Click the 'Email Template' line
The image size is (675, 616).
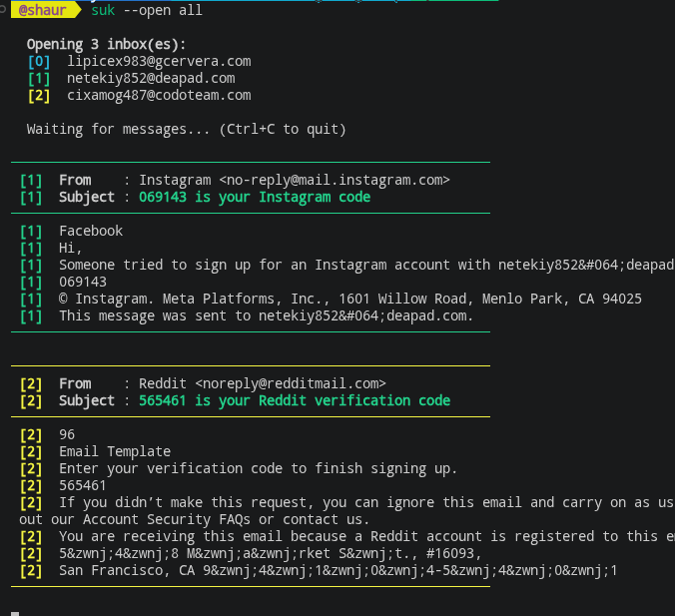(115, 451)
